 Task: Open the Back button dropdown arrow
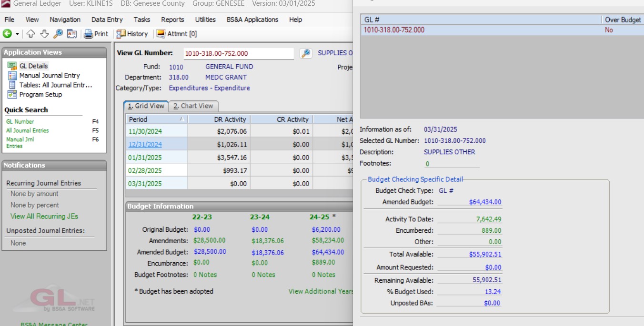click(17, 34)
